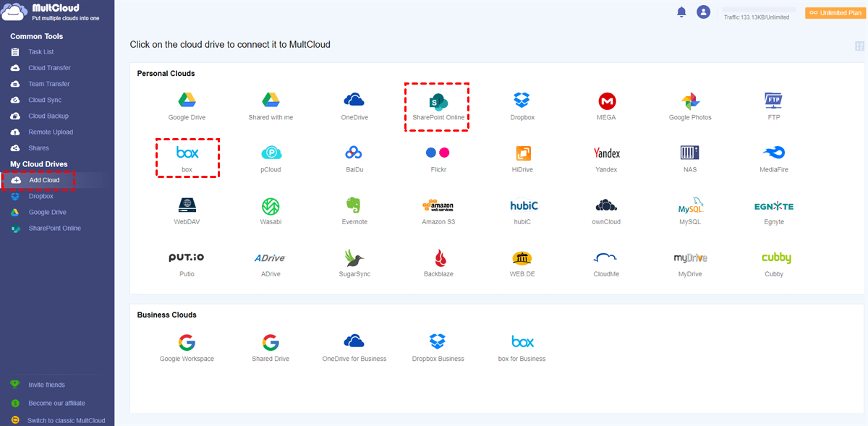Click the MultCloud logo
868x426 pixels.
point(50,12)
